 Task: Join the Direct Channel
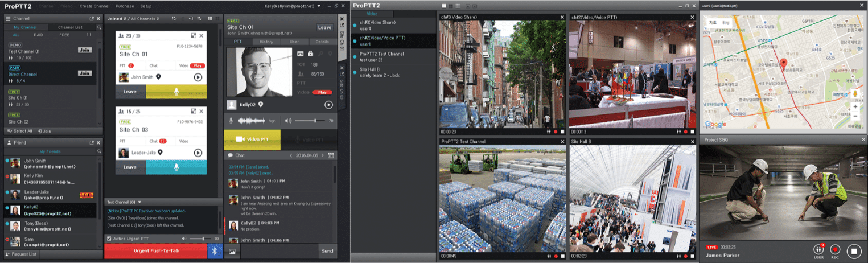pos(85,73)
